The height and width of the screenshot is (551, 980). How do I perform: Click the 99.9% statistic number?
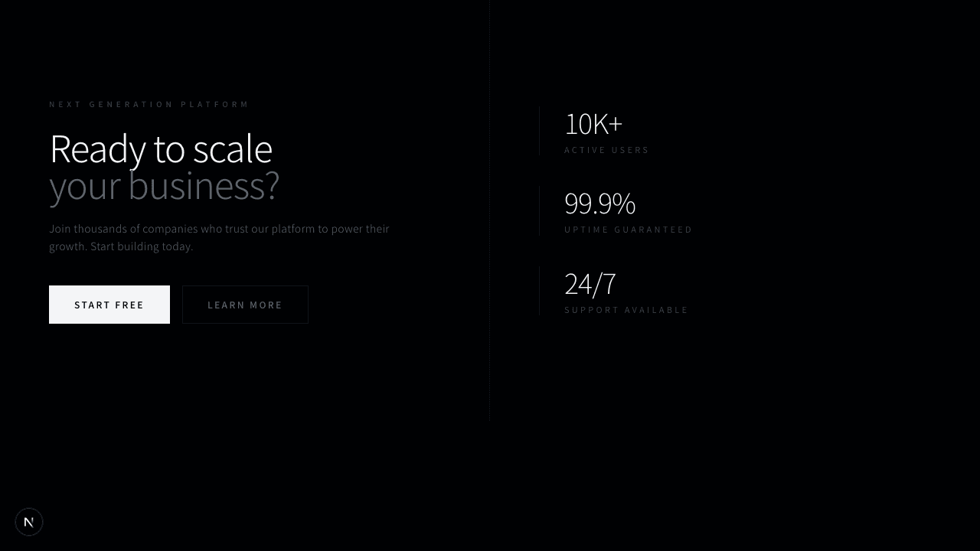599,204
